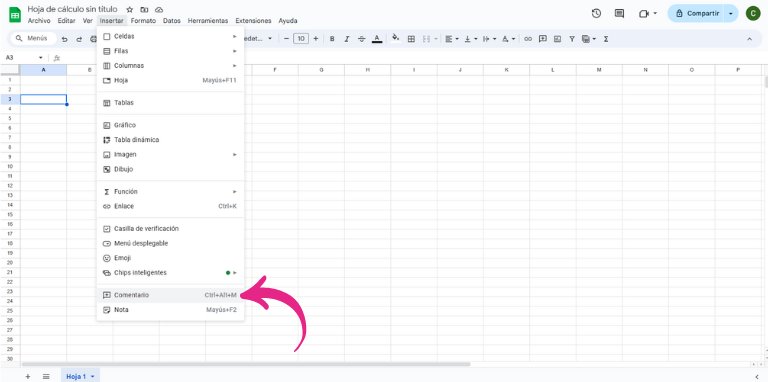Apply italic formatting

(347, 39)
